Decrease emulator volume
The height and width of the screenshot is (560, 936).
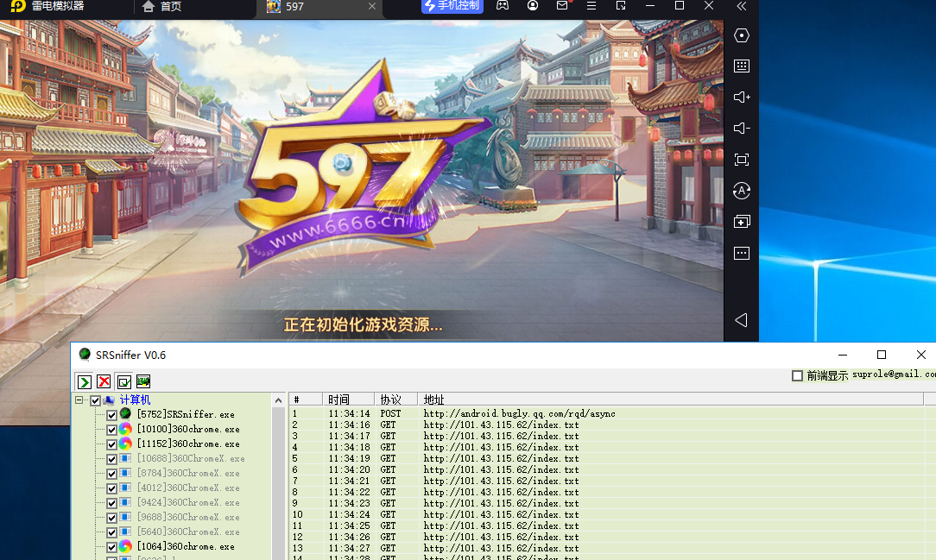(x=741, y=128)
